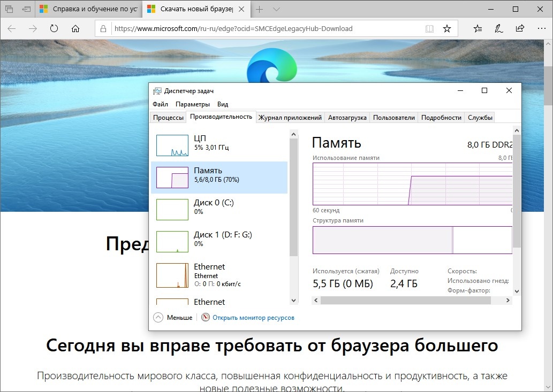Viewport: 553px width, 392px height.
Task: Click the resource list scroll down arrow
Action: (293, 301)
